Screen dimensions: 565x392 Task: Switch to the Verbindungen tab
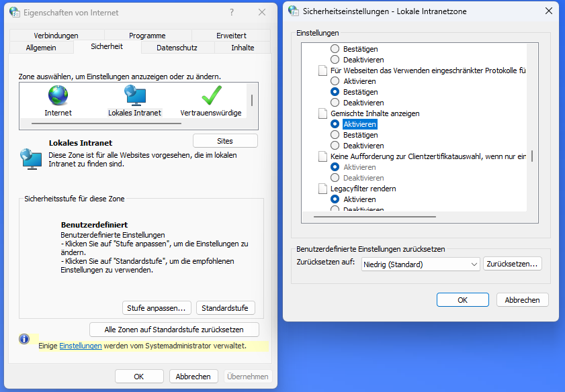coord(56,36)
